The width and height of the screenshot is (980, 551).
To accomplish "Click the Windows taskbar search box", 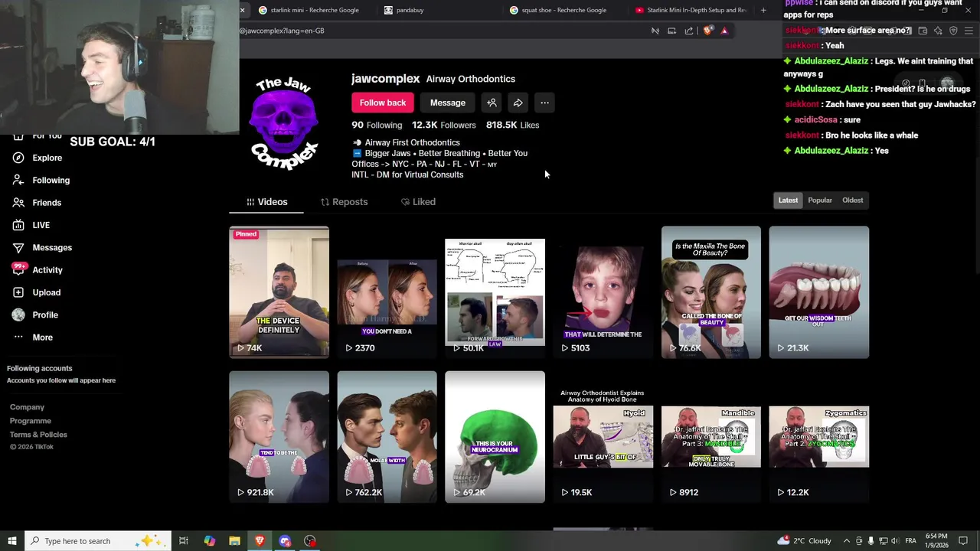I will [x=99, y=541].
